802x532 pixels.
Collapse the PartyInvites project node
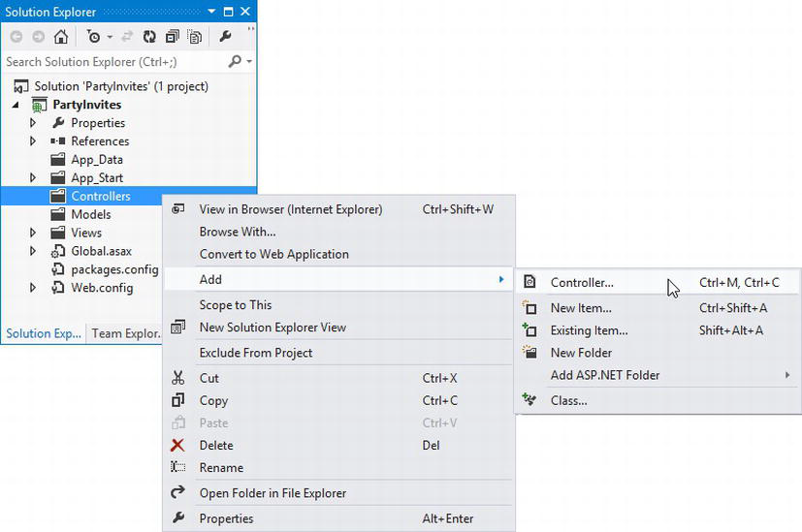(16, 105)
